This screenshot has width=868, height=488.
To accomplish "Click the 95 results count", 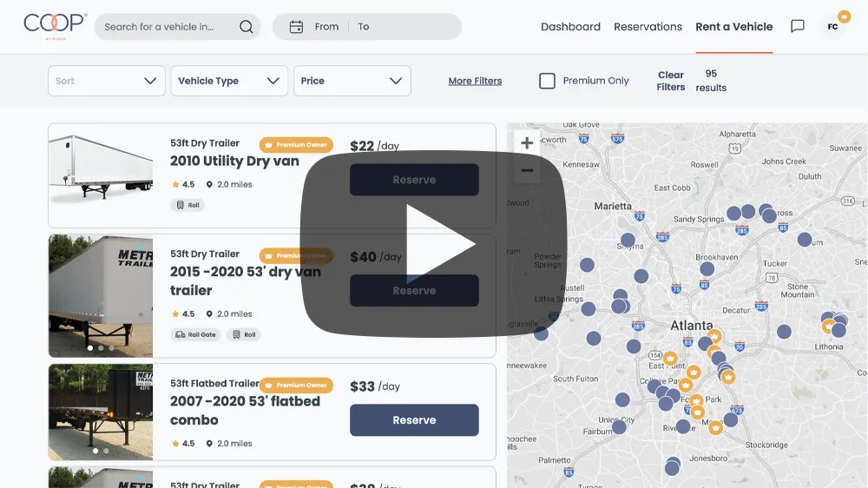I will tap(711, 81).
